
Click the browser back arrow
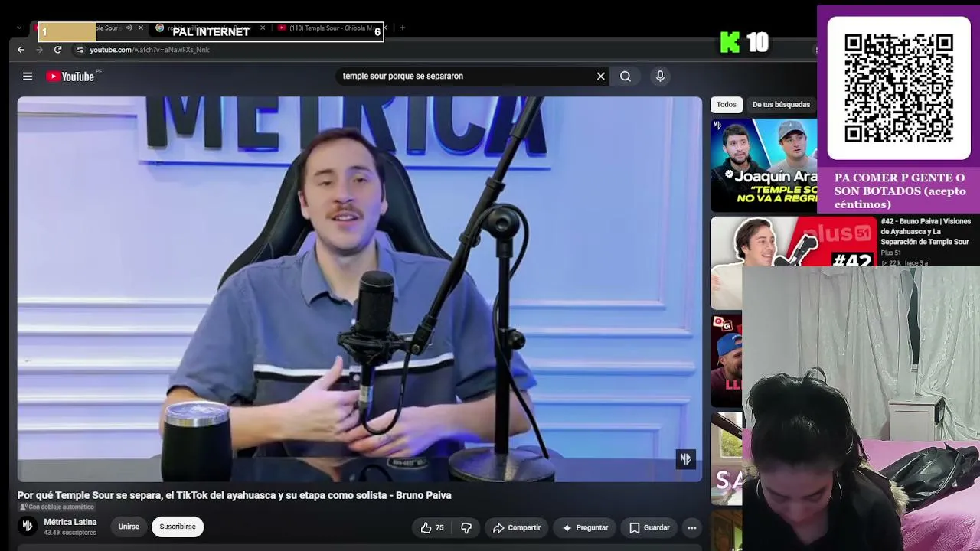(x=21, y=50)
